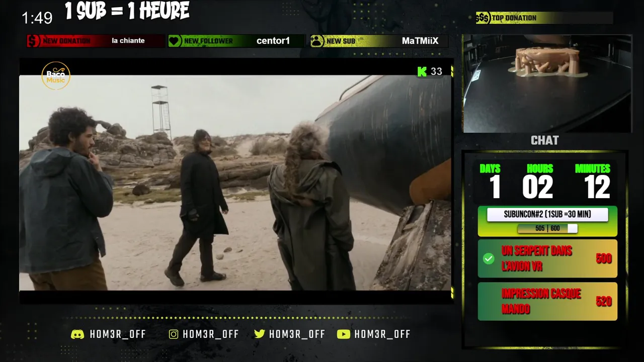The height and width of the screenshot is (362, 644).
Task: Click the 505 | 600 progress bar
Action: coord(547,229)
